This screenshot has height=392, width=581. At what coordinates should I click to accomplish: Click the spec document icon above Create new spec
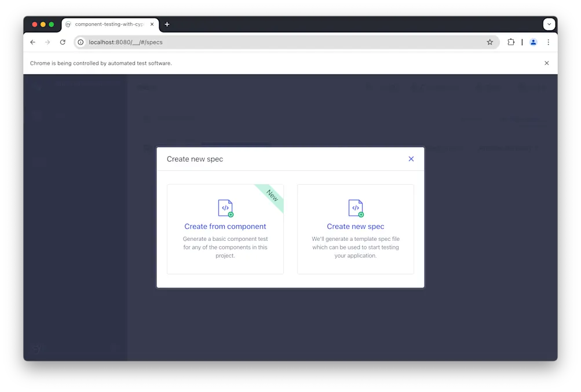355,207
